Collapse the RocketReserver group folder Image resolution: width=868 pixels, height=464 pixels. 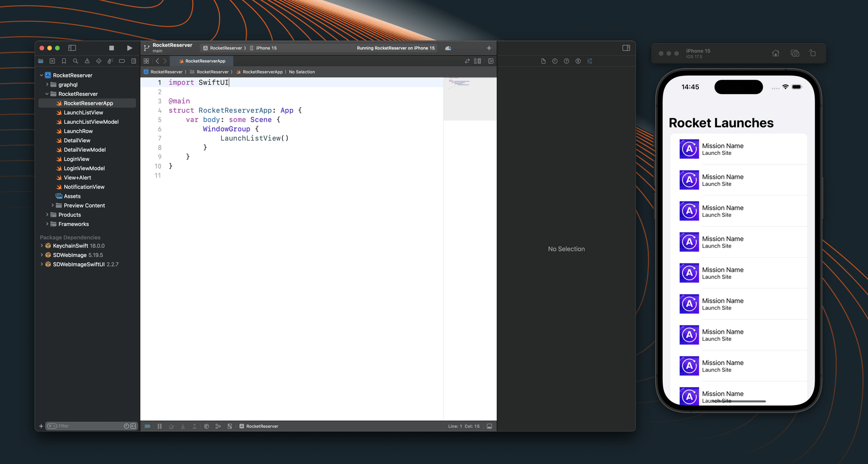pos(47,94)
